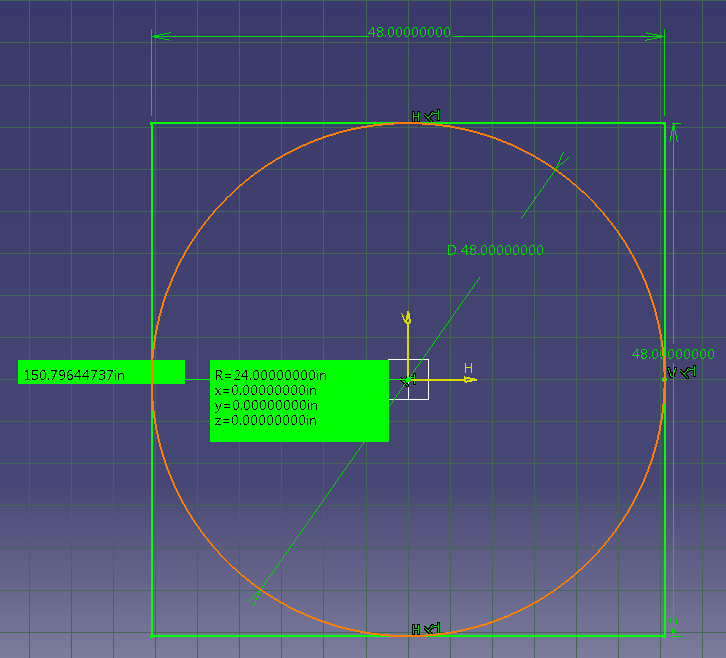
Task: Click left arrowhead of top dimension line
Action: point(160,36)
